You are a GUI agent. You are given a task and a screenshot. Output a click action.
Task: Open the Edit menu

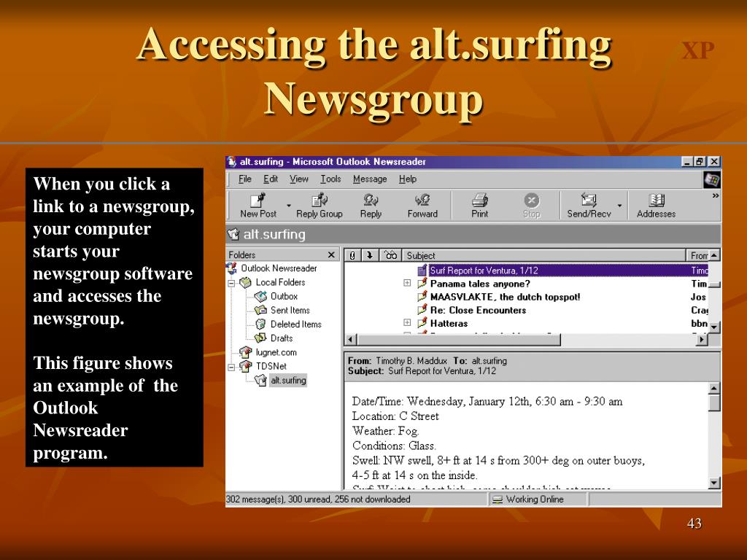271,179
